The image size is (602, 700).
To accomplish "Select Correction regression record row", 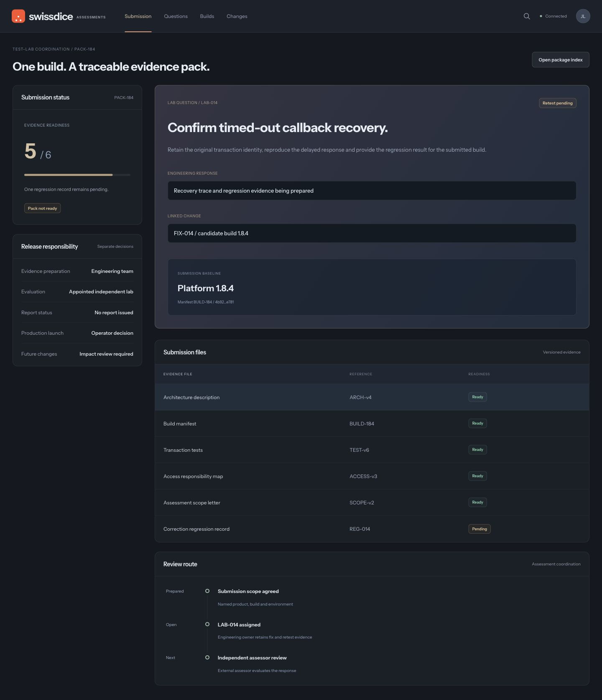I will tap(372, 529).
